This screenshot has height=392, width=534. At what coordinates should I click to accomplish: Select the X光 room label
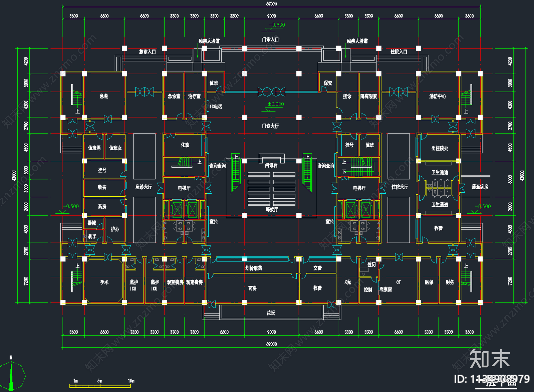click(x=348, y=282)
